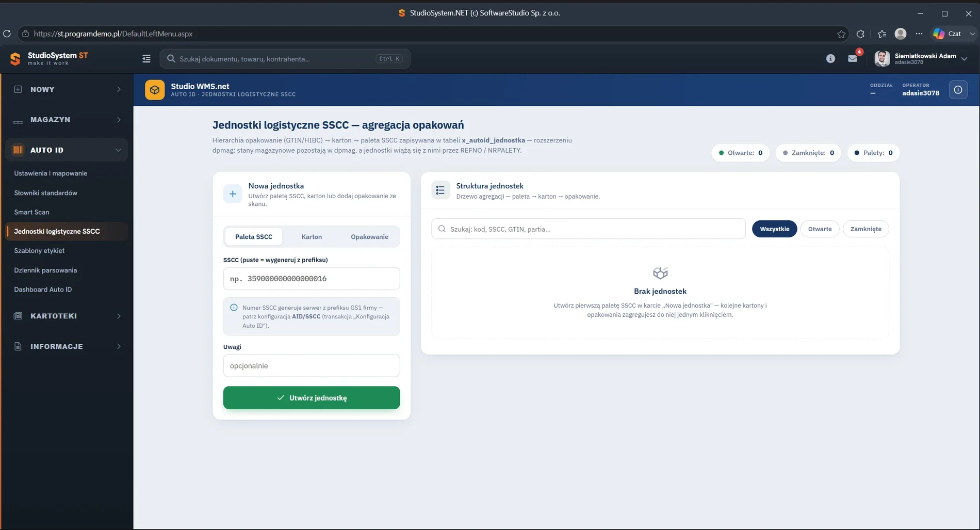Screen dimensions: 980x530
Task: Click the Otwarte counter badge
Action: (x=740, y=153)
